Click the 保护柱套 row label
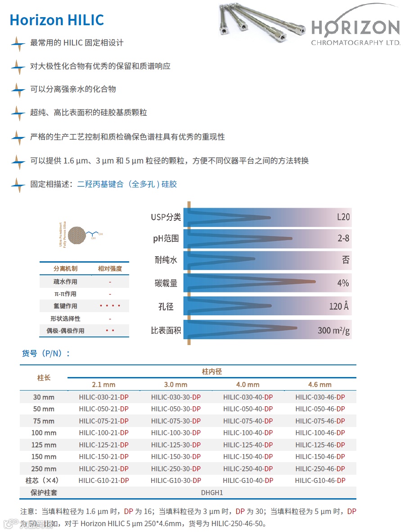This screenshot has width=405, height=532. tap(44, 493)
